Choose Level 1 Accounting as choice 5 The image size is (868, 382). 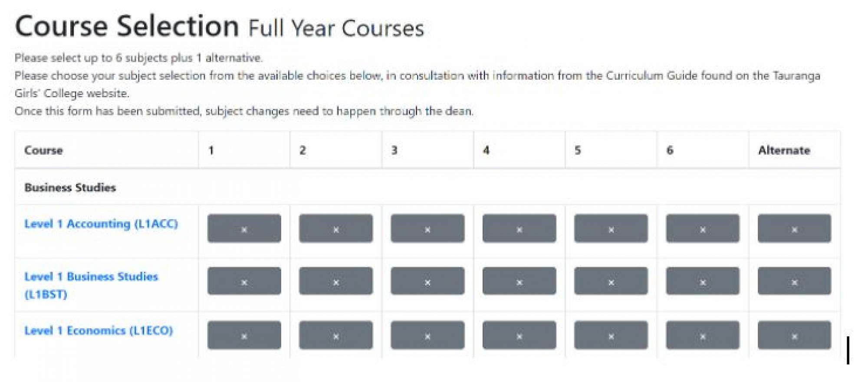[611, 228]
